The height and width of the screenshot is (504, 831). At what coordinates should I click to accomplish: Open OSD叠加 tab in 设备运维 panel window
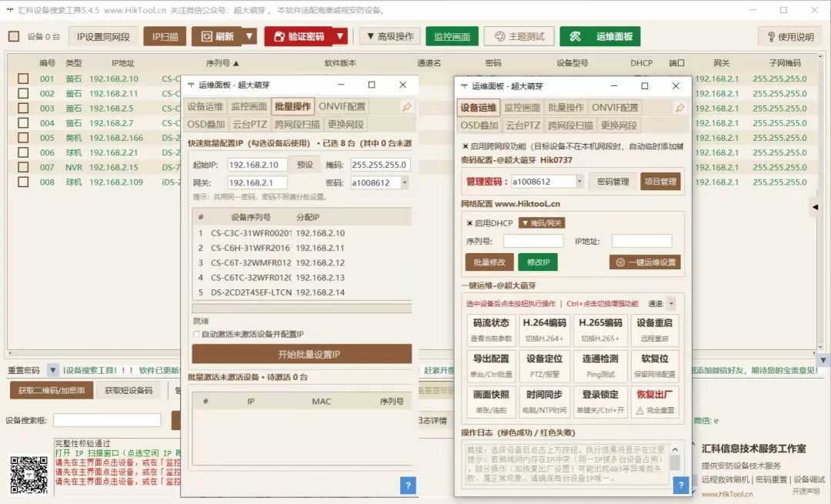coord(479,125)
